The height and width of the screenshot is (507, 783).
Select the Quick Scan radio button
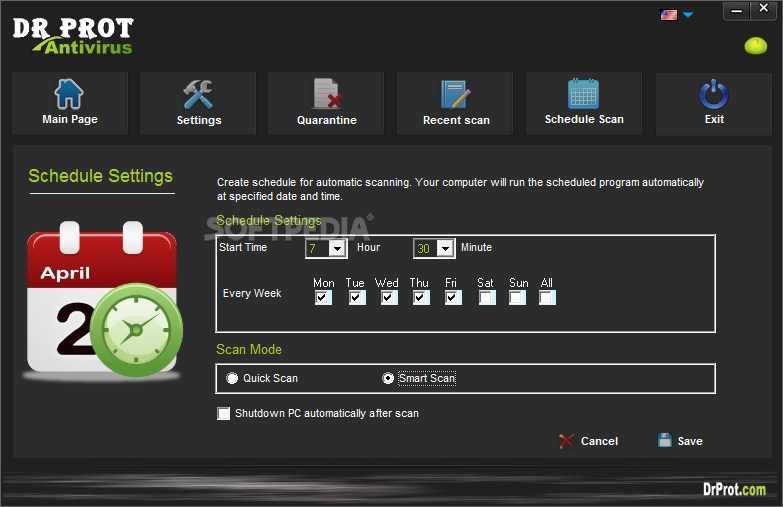coord(232,379)
